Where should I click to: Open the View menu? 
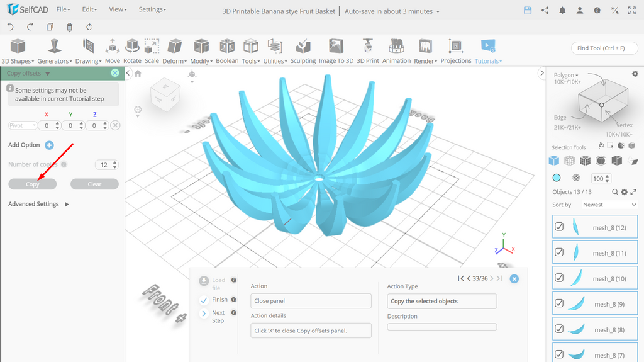118,9
